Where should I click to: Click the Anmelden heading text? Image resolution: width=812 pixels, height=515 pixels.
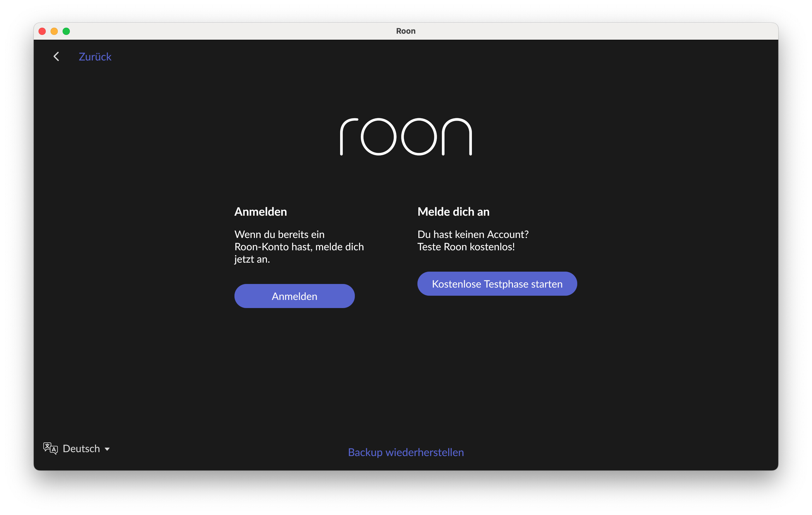click(x=260, y=212)
